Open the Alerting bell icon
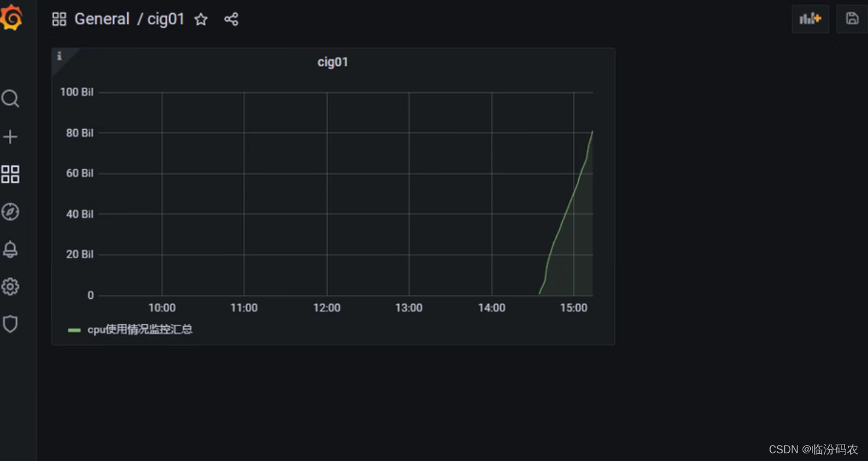Screen dimensions: 868x461 [10, 249]
